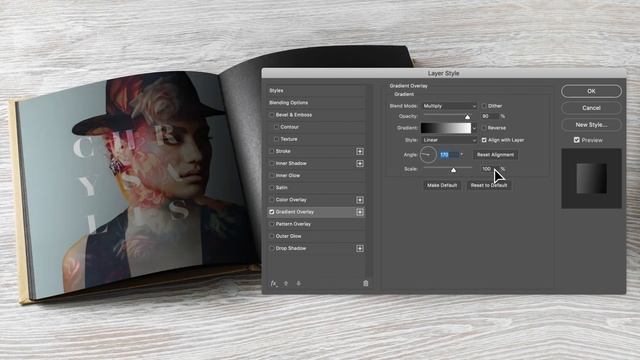Click the OK button
This screenshot has height=360, width=640.
pyautogui.click(x=591, y=91)
